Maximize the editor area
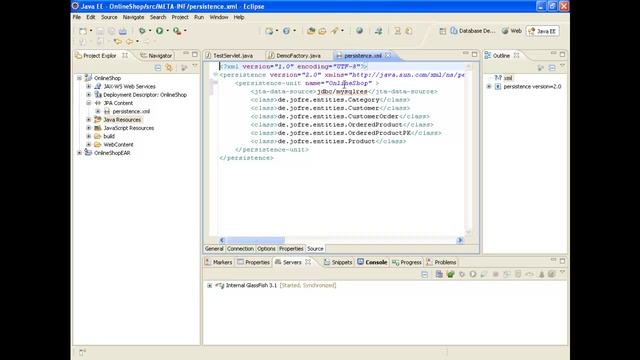640x360 pixels. (474, 54)
